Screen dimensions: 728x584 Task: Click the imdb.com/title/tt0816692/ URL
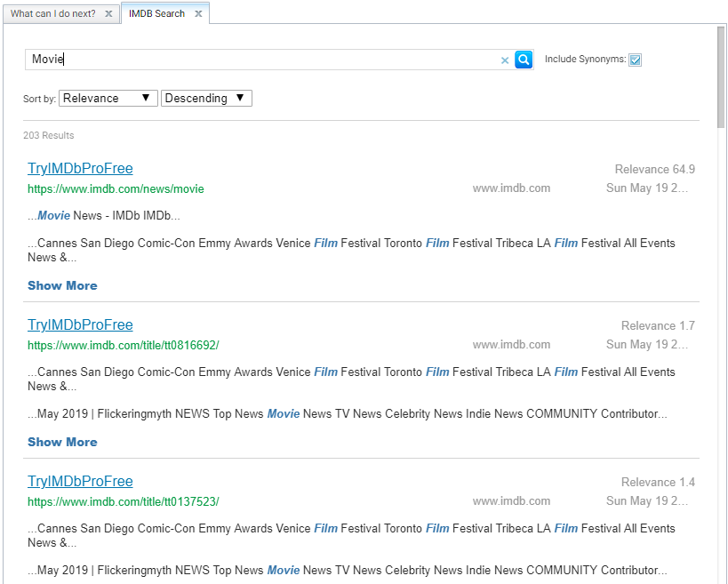123,346
